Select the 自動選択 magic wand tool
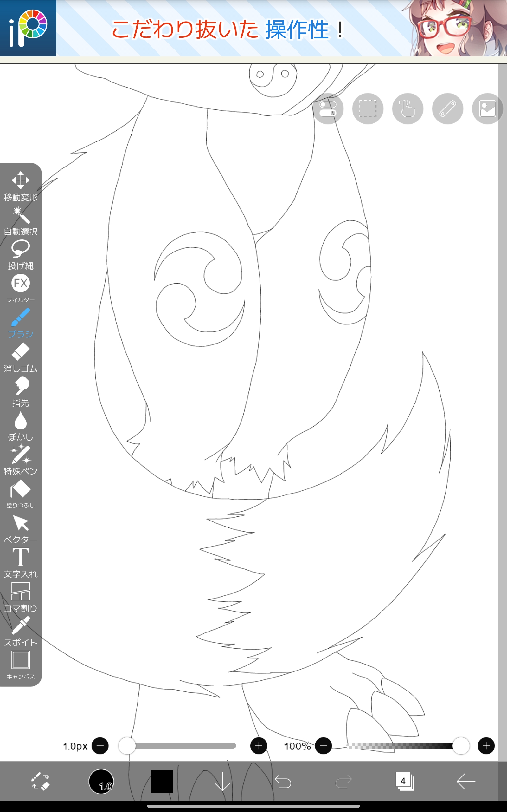Viewport: 507px width, 812px height. (x=21, y=220)
